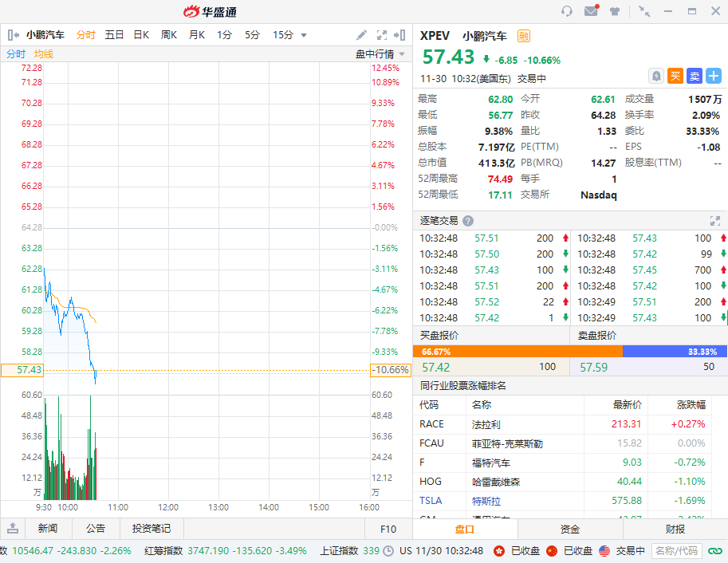Click the RACE 法拉利 row
The width and height of the screenshot is (728, 563).
(562, 424)
